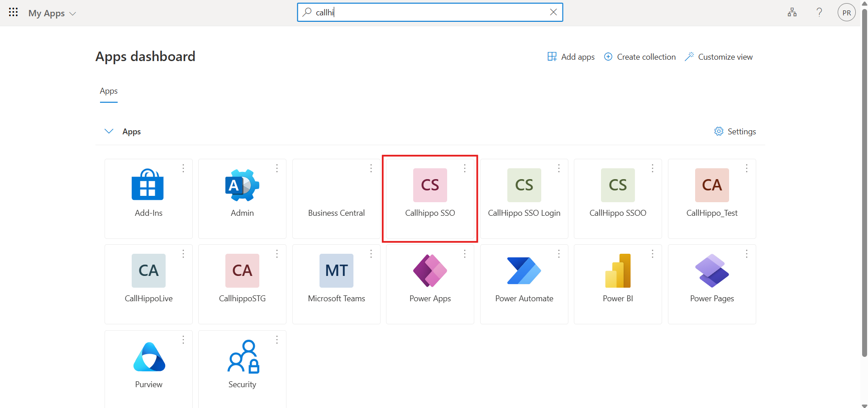
Task: Click the CallHippo SSO Login label text
Action: pos(524,213)
